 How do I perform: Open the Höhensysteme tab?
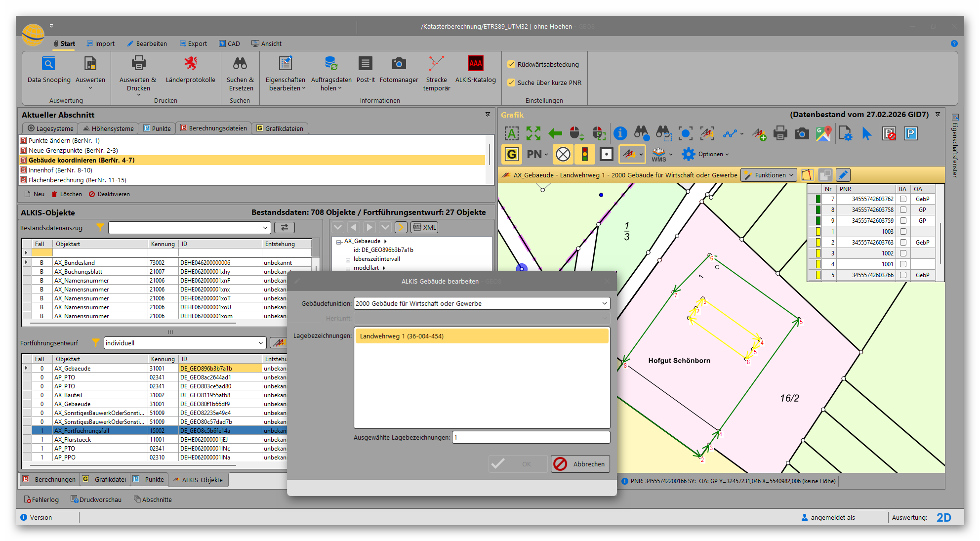pyautogui.click(x=109, y=128)
